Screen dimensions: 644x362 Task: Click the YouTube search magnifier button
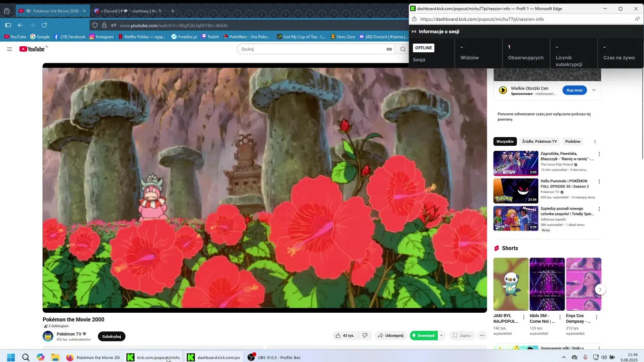pyautogui.click(x=403, y=49)
